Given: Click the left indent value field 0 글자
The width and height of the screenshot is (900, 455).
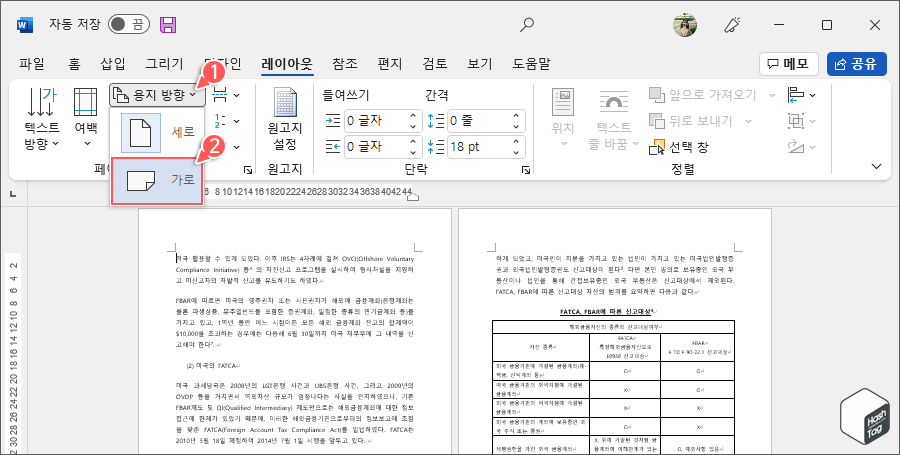Looking at the screenshot, I should (374, 120).
